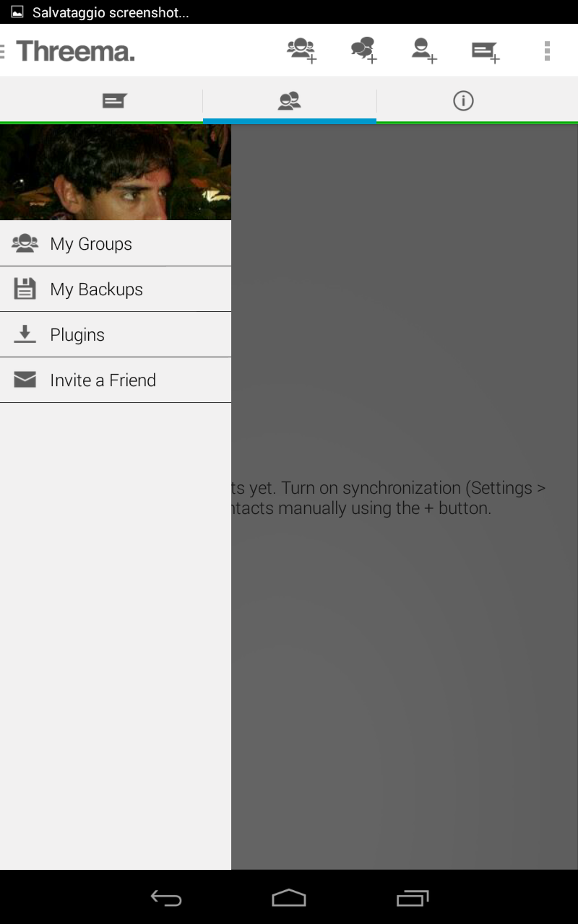This screenshot has height=924, width=578.
Task: Tap the dimmed area to dismiss drawer
Action: [405, 650]
